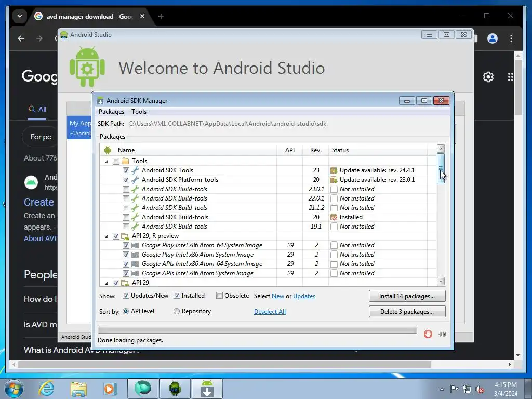This screenshot has height=399, width=532.
Task: Open media player taskbar icon
Action: tap(110, 389)
